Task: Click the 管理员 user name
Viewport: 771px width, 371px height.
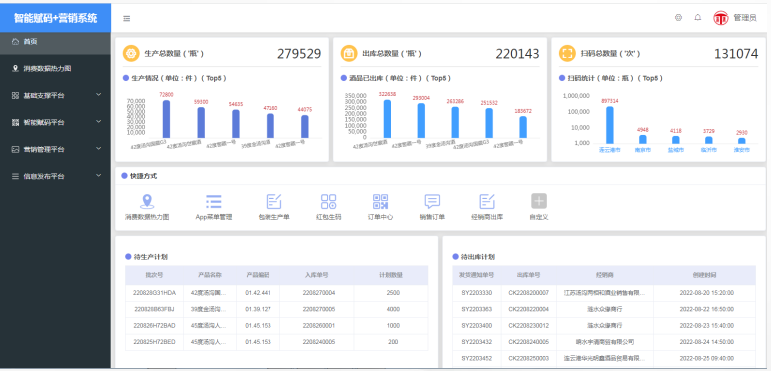Action: (x=745, y=18)
